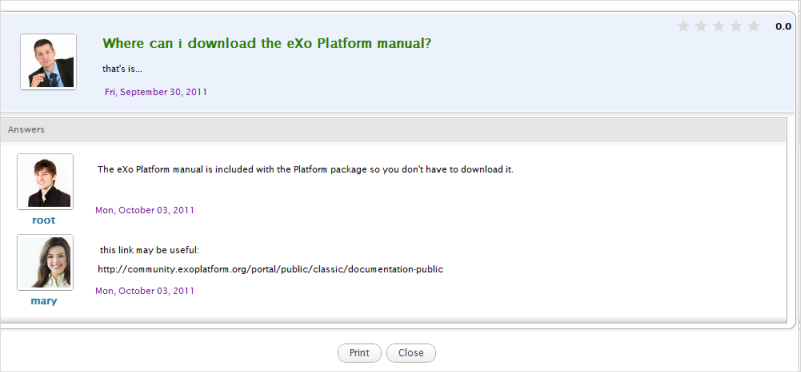Click the question author's avatar photo
Screen dimensions: 801x372
click(49, 62)
